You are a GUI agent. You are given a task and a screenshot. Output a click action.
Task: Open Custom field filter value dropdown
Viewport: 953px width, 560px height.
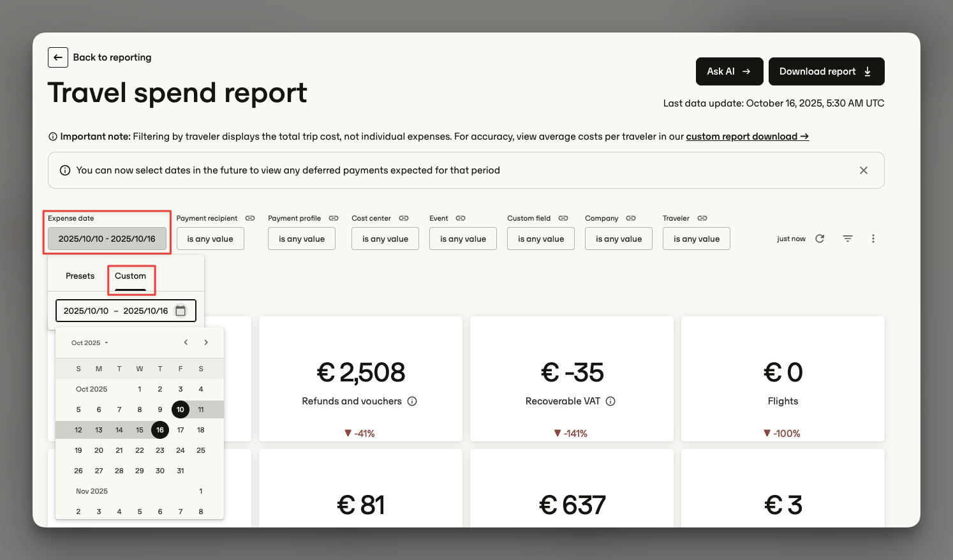click(x=541, y=239)
